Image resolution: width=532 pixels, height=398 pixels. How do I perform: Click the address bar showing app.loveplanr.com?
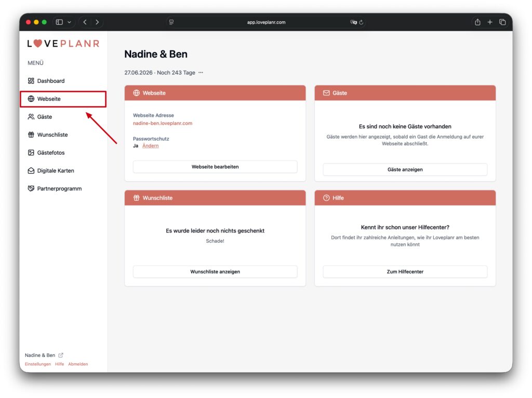point(266,22)
